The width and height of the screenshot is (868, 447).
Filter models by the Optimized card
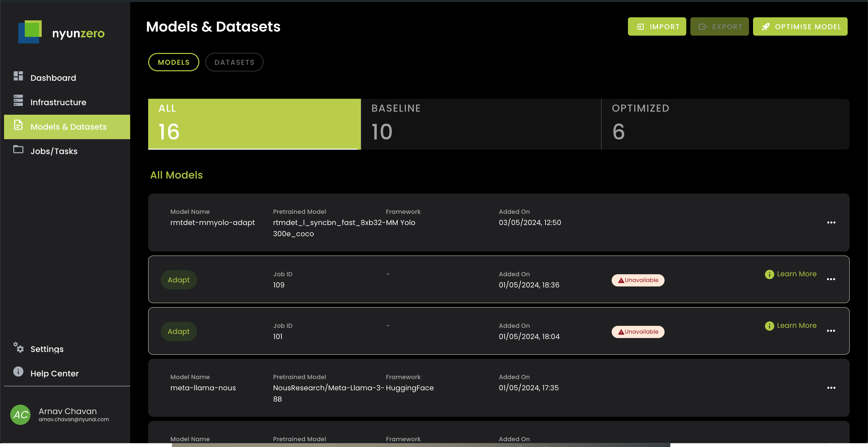725,124
